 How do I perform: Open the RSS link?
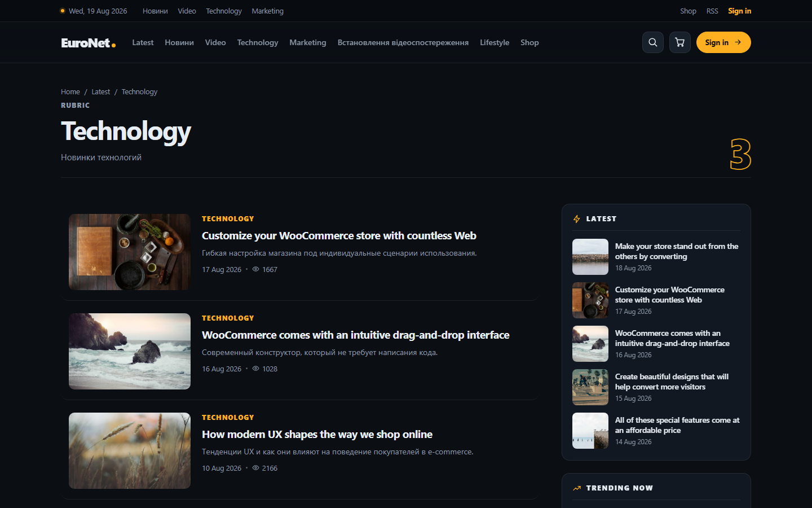(x=712, y=11)
